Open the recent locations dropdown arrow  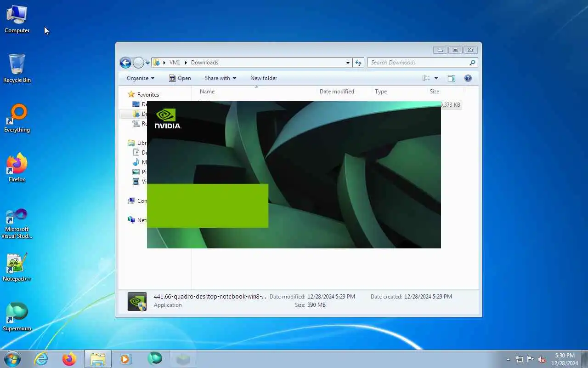coord(147,63)
